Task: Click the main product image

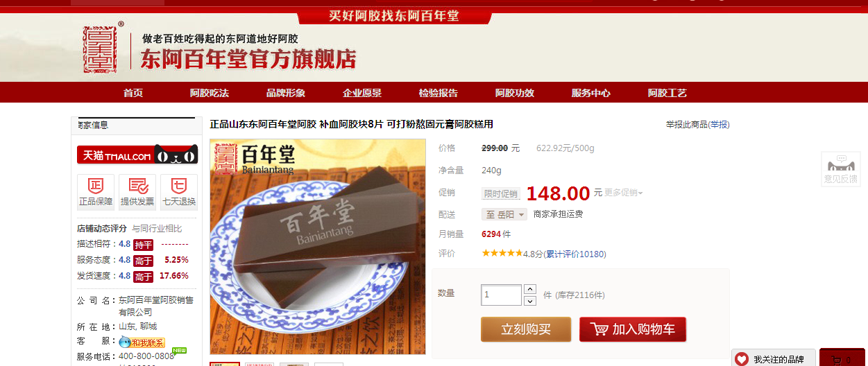Action: click(318, 247)
